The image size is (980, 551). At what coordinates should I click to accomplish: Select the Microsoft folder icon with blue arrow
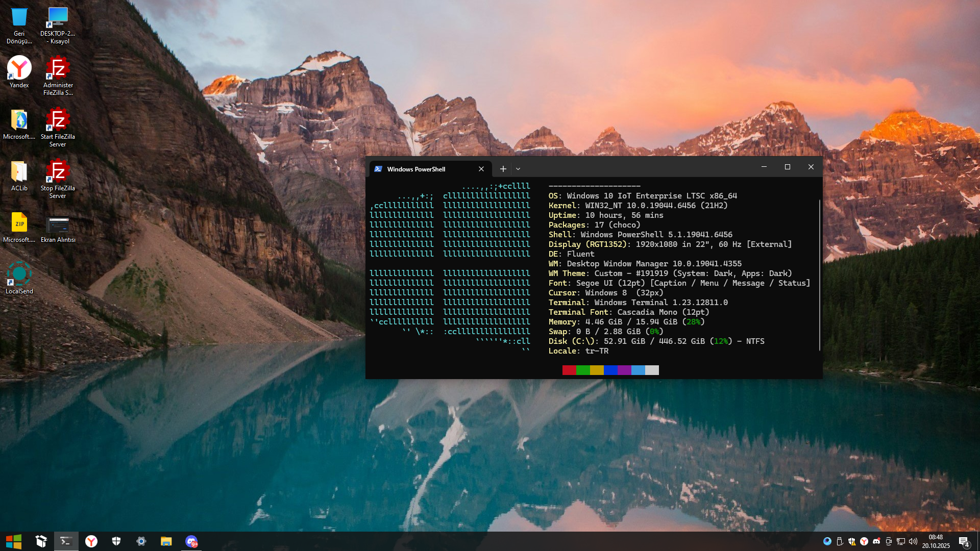[19, 124]
